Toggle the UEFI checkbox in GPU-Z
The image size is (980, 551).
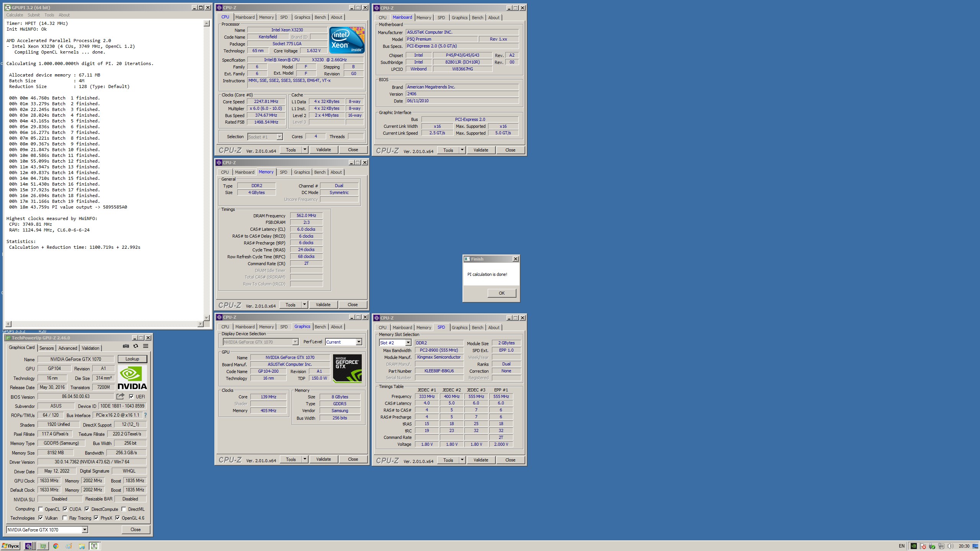coord(131,396)
